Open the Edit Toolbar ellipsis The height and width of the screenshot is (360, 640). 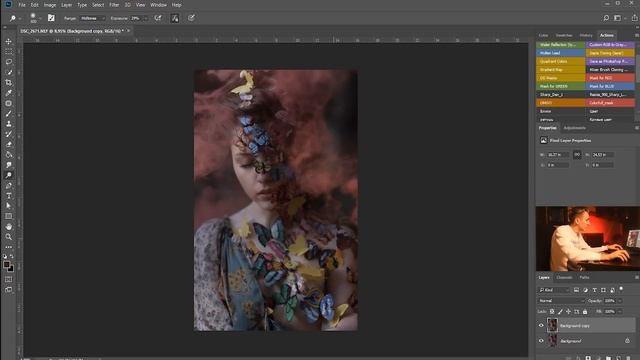tap(9, 247)
